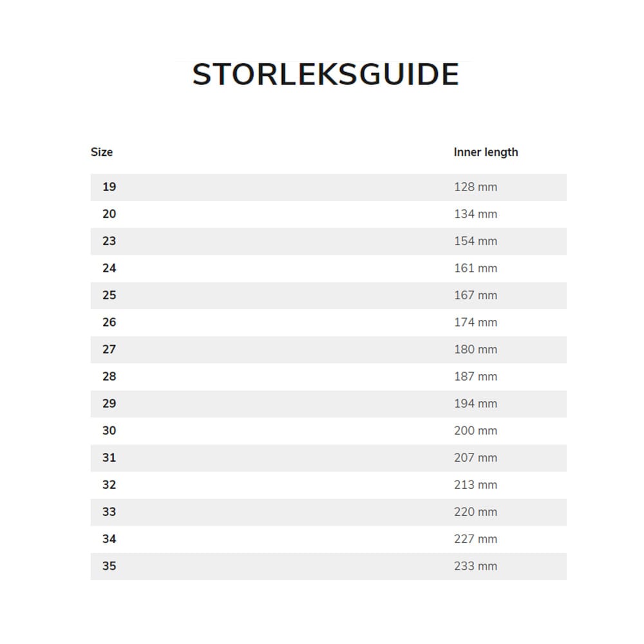The width and height of the screenshot is (644, 644).
Task: Select size 23 in the size column
Action: 109,241
